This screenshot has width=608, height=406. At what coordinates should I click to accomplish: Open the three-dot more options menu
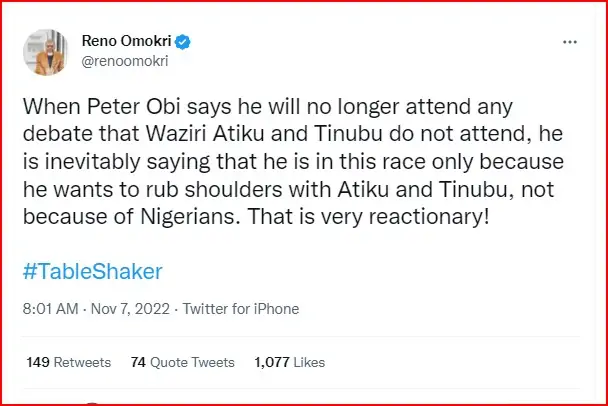coord(570,43)
